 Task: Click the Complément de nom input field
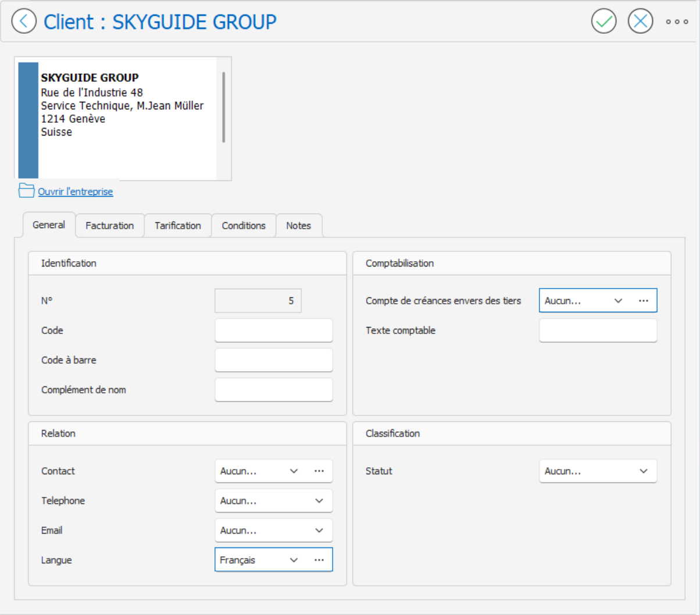click(273, 389)
